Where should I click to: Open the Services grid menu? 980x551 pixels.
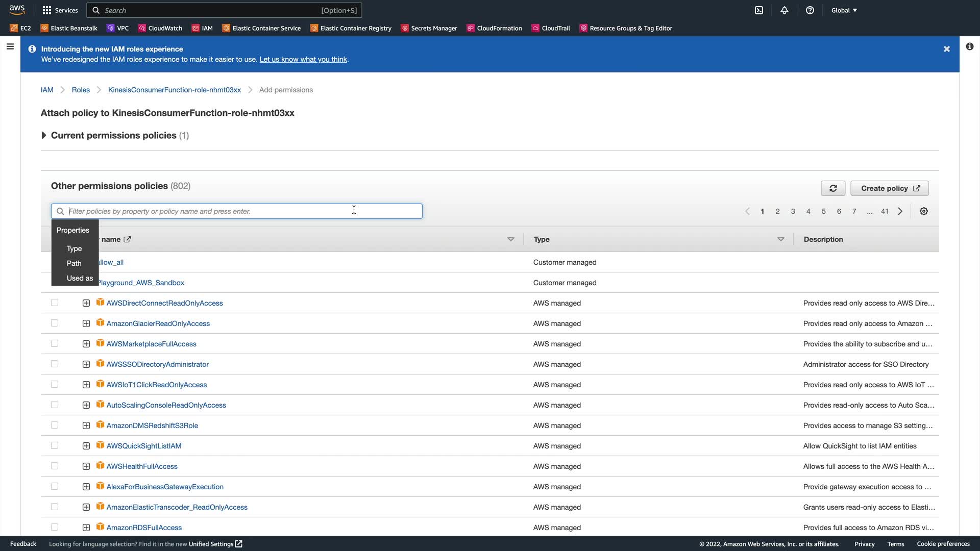[x=60, y=10]
